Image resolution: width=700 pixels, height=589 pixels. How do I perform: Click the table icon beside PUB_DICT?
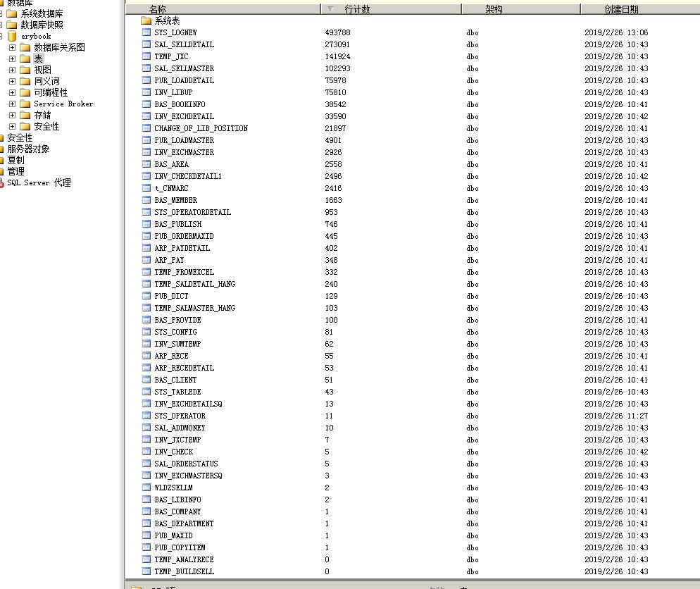click(x=146, y=296)
